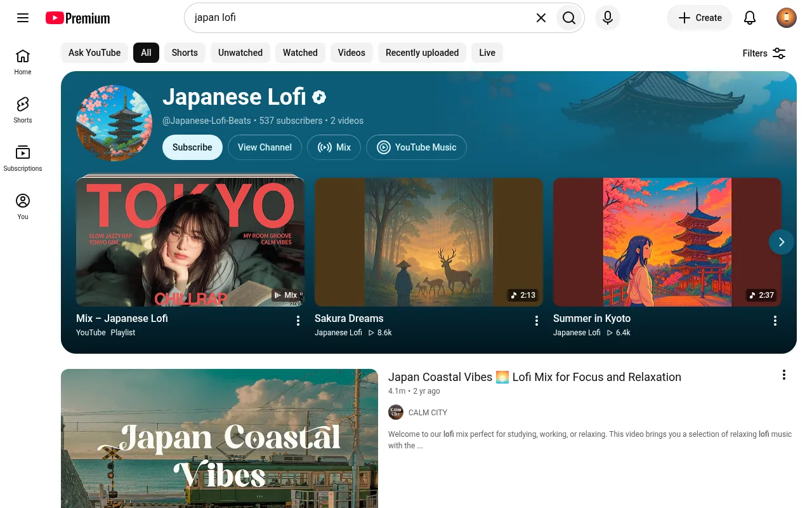Play the Japanese Lofi channel Mix button
812x508 pixels.
point(334,147)
